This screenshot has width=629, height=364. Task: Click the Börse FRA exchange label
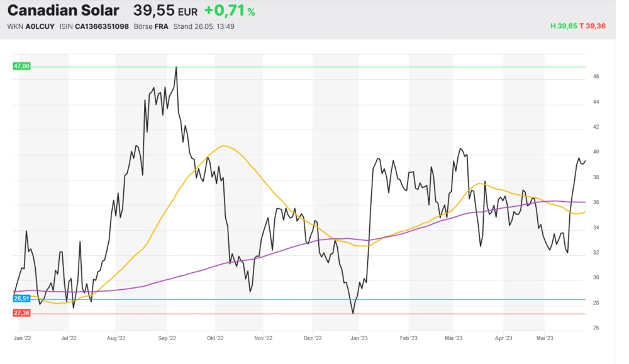[151, 27]
